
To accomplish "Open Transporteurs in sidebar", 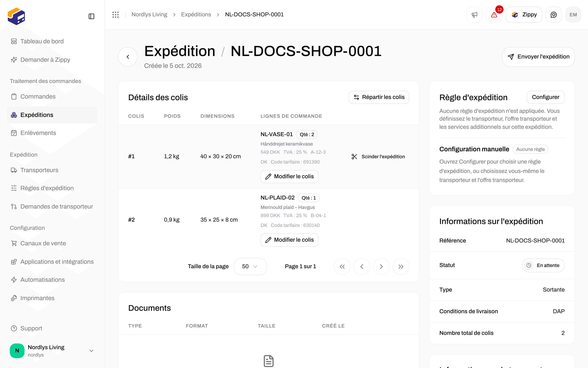I will 52,170.
